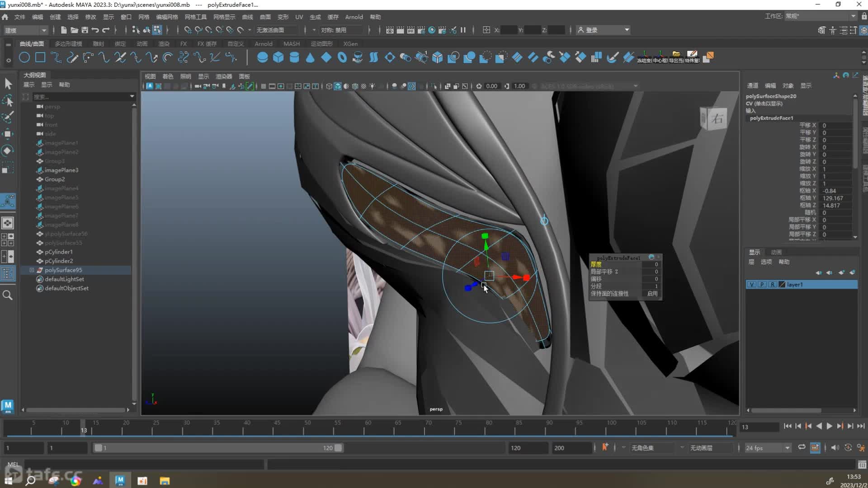
Task: Click the layer1 color swatch
Action: (782, 284)
